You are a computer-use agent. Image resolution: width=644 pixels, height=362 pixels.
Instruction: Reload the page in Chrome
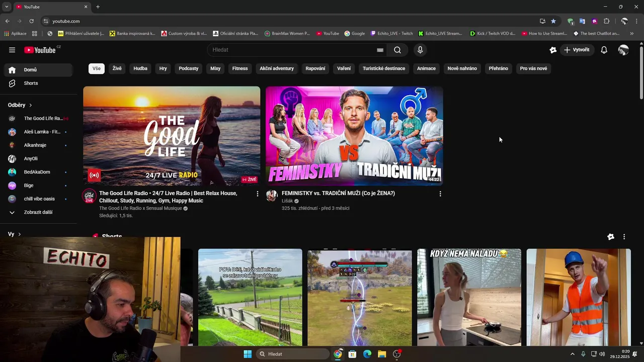31,21
